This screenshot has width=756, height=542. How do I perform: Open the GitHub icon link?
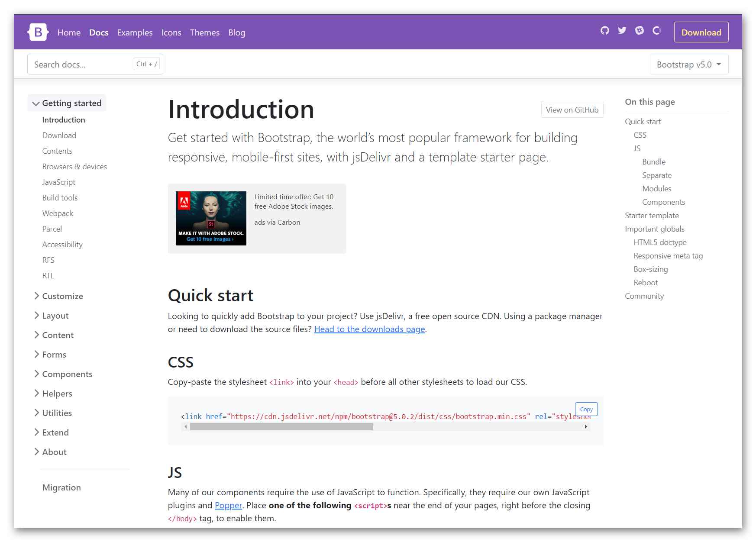[x=605, y=30]
